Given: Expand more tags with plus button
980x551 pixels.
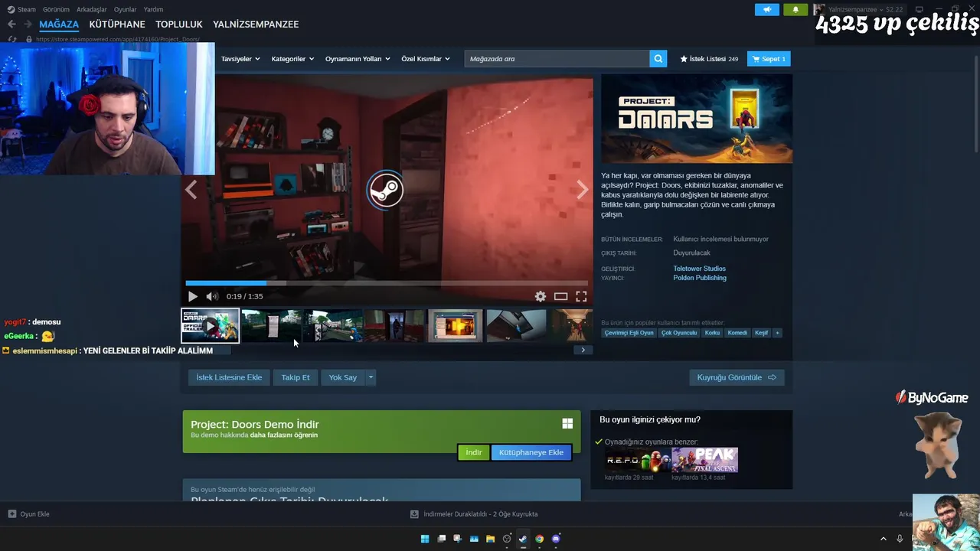Looking at the screenshot, I should [777, 333].
